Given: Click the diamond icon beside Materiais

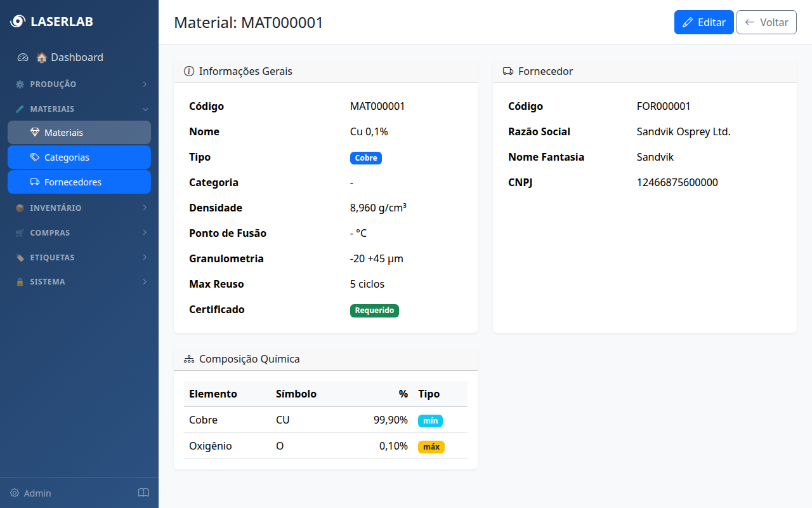Looking at the screenshot, I should [x=35, y=133].
